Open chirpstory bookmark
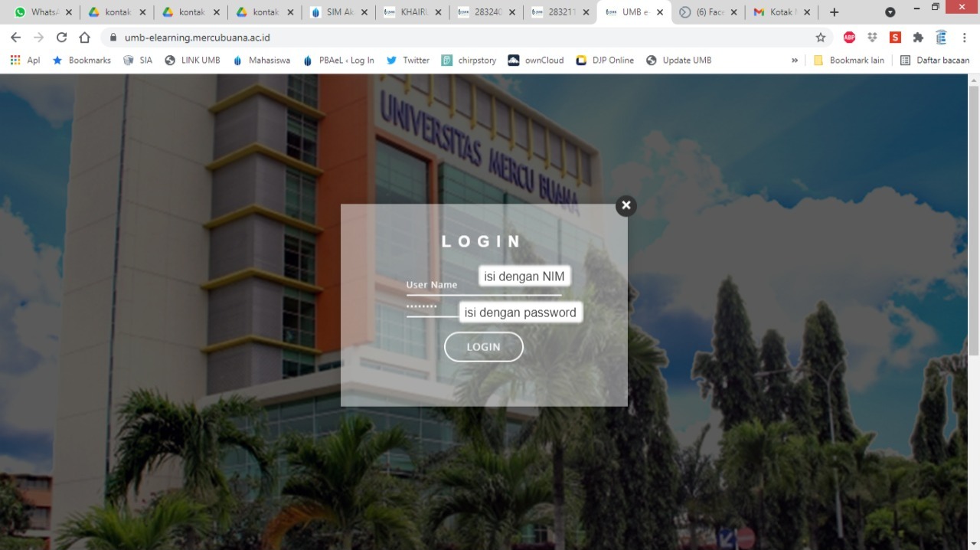980x550 pixels. click(x=469, y=60)
